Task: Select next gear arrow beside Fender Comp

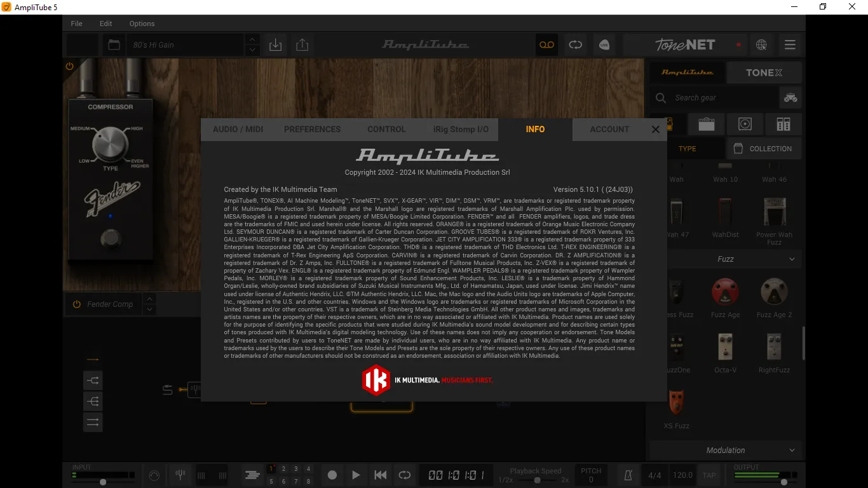Action: (149, 309)
